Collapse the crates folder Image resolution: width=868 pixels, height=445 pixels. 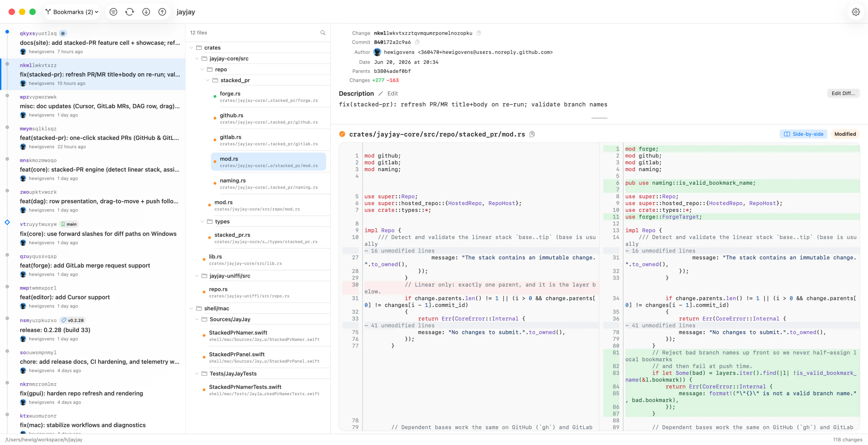(191, 48)
